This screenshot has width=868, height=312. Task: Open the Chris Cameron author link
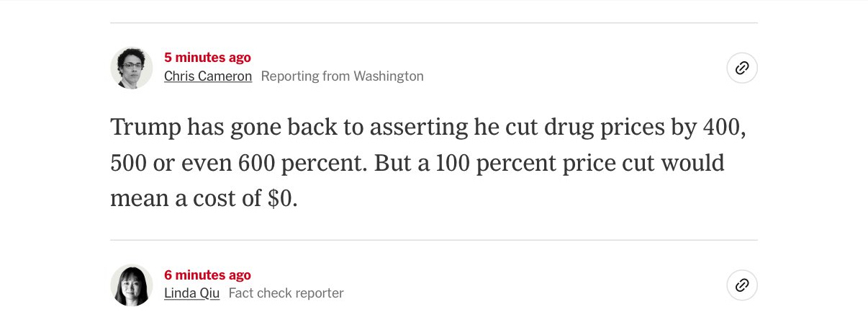(x=207, y=76)
